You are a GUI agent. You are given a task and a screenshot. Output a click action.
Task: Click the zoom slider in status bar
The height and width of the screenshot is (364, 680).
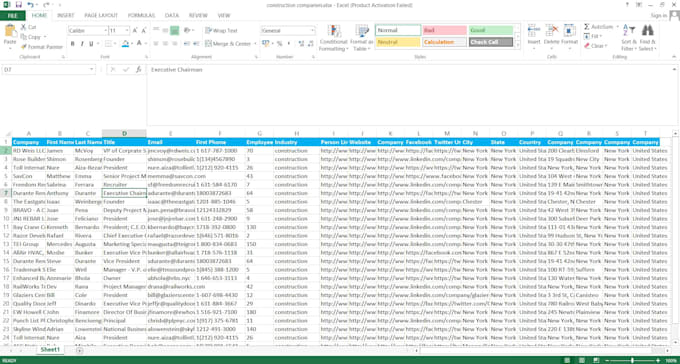tap(633, 361)
